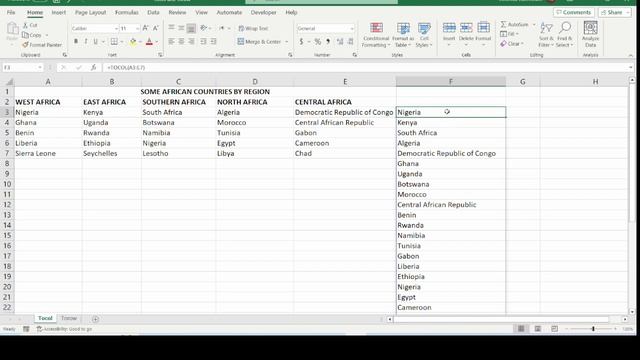The image size is (640, 360).
Task: Switch to Page Layout view
Action: point(538,329)
